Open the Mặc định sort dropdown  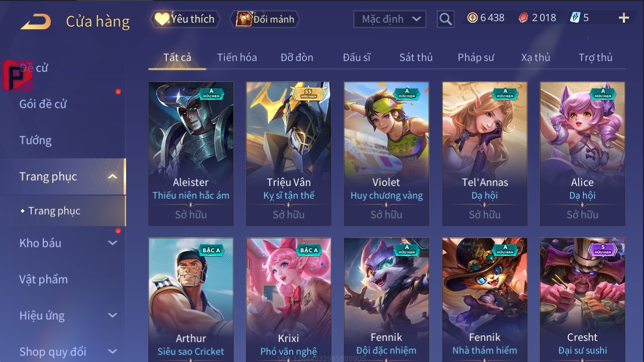[x=390, y=19]
